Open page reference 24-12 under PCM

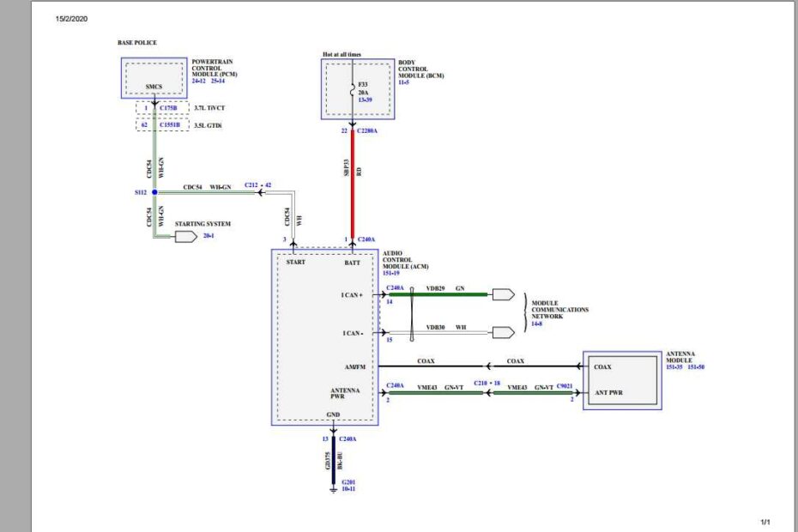(x=198, y=81)
